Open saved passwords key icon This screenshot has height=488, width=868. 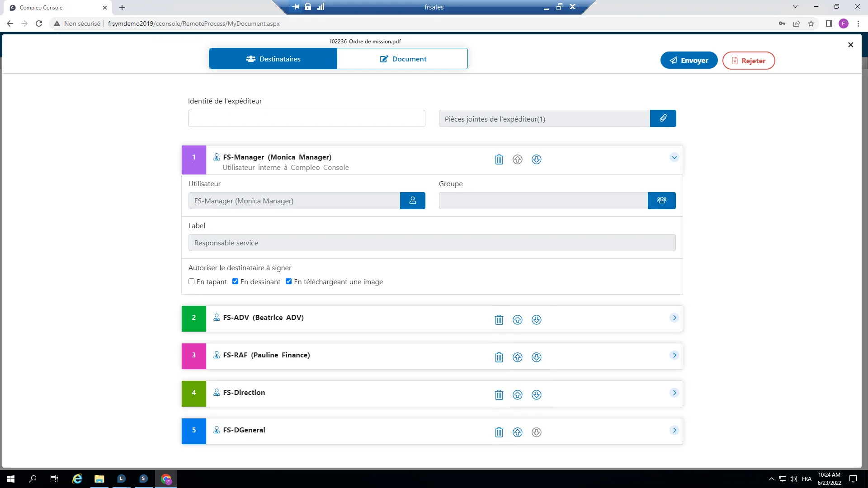[782, 23]
